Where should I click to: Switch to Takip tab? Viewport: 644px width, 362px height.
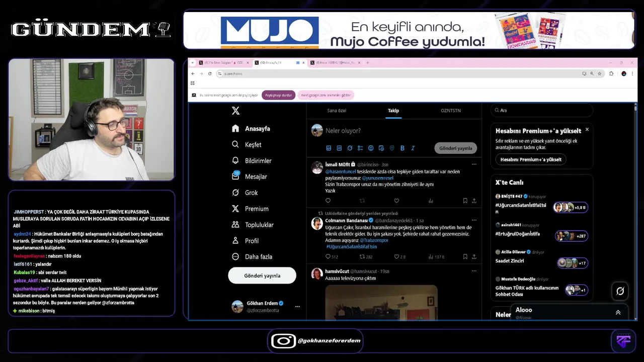[x=393, y=111]
